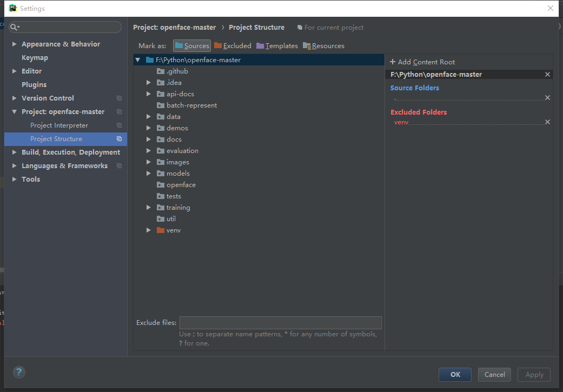Clear the Source Folders entry with its X
Screen dimensions: 563x392
(547, 97)
